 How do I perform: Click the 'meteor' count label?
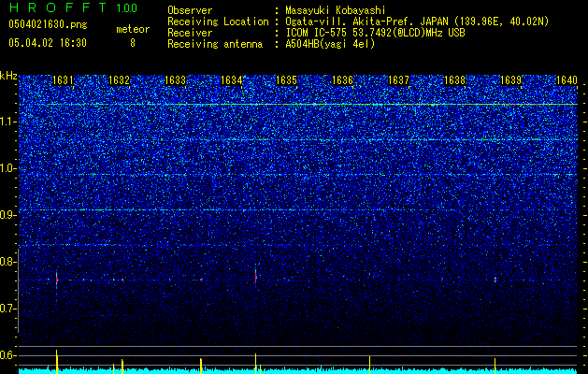tap(133, 29)
